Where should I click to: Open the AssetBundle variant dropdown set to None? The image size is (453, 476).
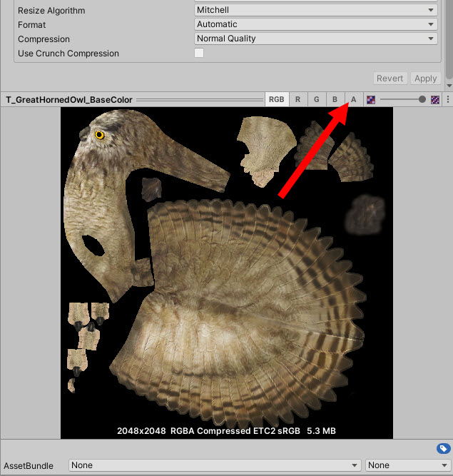(x=407, y=465)
